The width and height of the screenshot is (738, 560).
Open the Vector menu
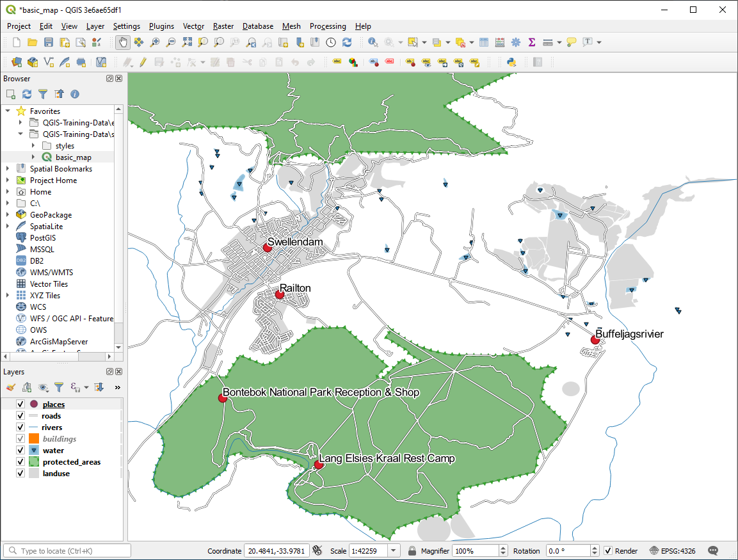click(x=193, y=26)
